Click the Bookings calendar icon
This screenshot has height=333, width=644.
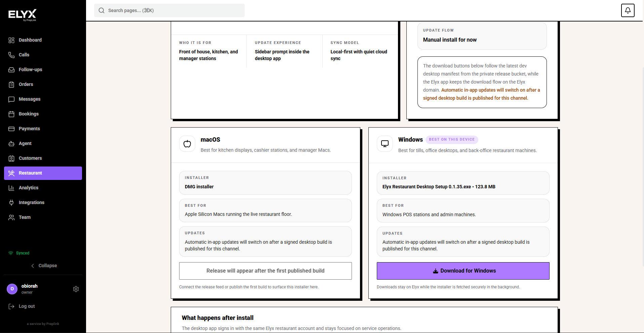[11, 114]
